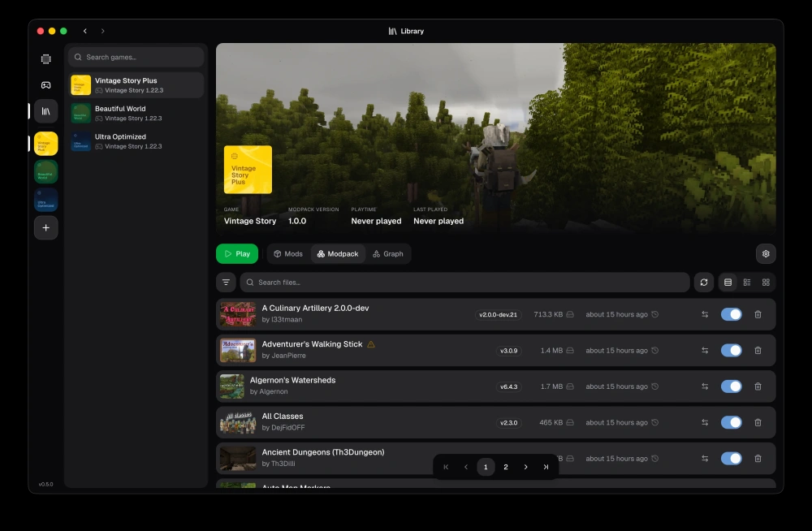
Task: Open the grid home icon in sidebar
Action: 46,59
